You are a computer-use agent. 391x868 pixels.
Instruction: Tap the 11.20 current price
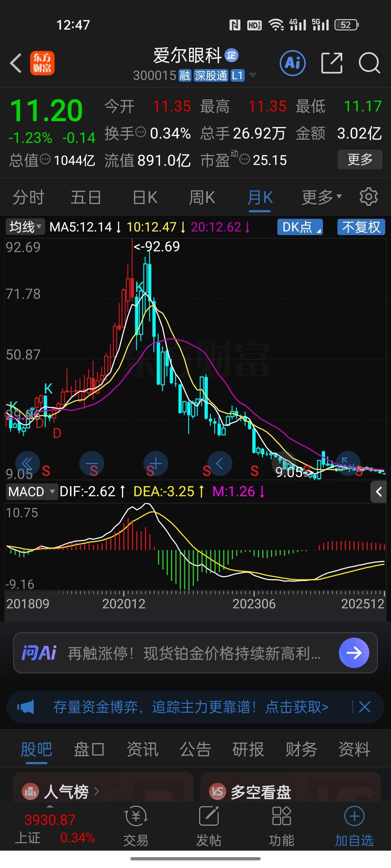(46, 110)
